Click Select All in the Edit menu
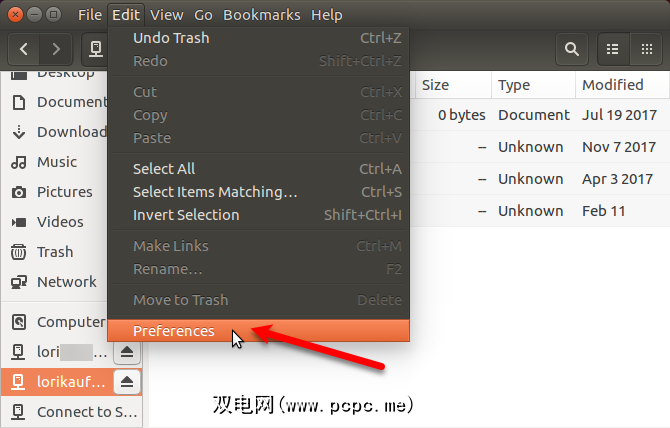The width and height of the screenshot is (670, 428). [164, 169]
